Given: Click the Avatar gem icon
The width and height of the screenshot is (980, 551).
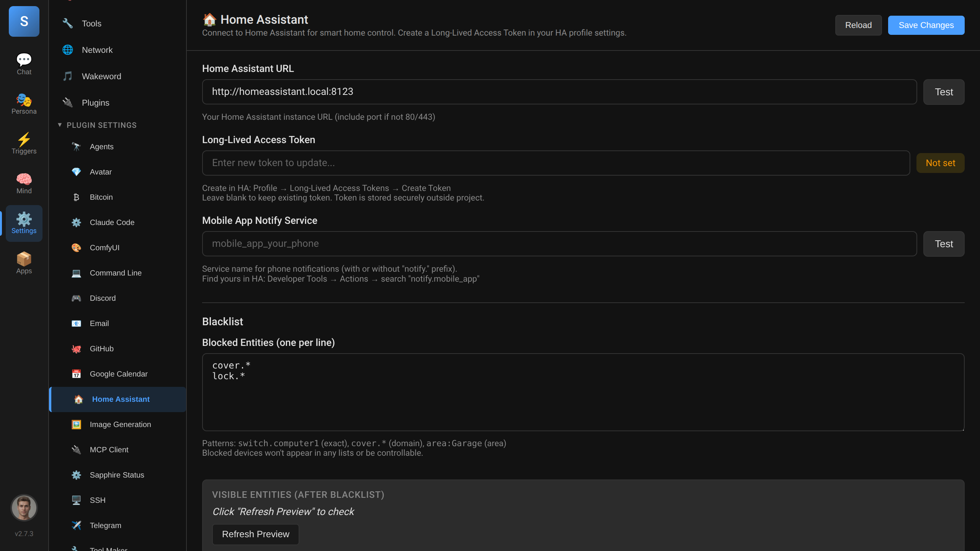Looking at the screenshot, I should point(76,172).
